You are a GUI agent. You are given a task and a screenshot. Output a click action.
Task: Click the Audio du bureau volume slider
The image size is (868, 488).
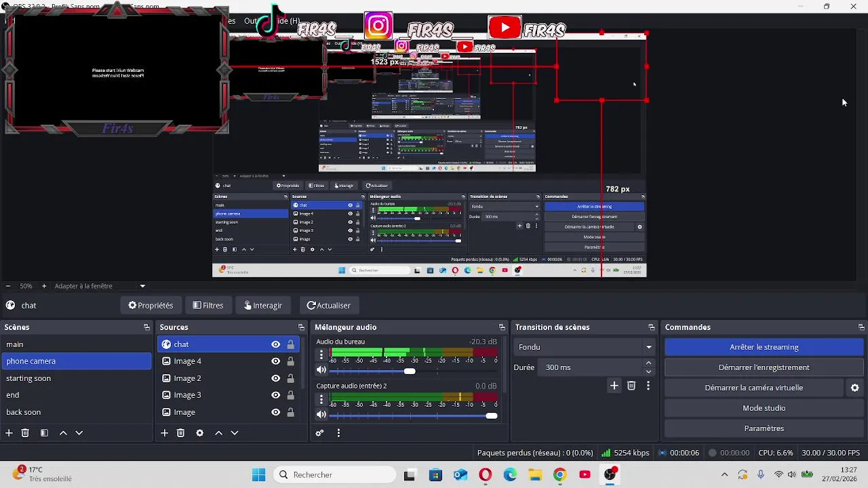[x=414, y=371]
